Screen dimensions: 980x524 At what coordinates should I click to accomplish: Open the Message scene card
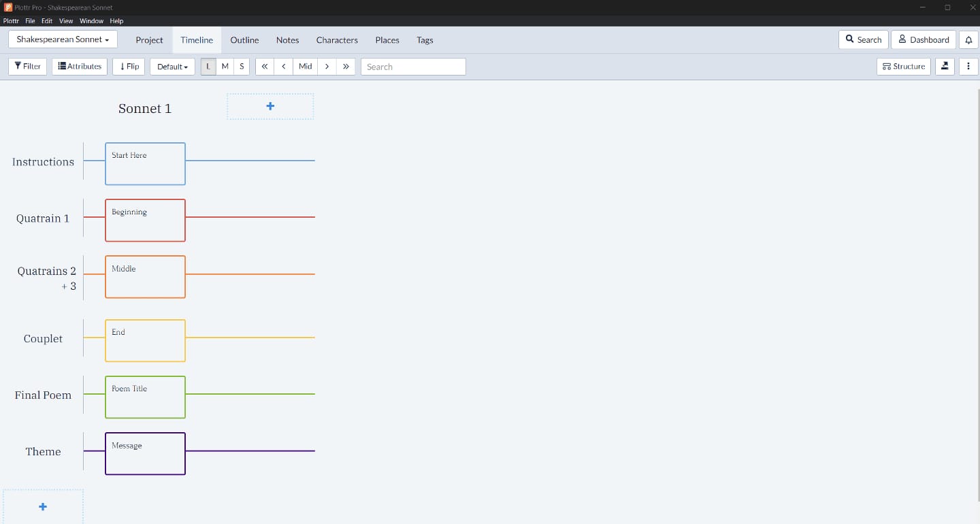145,453
